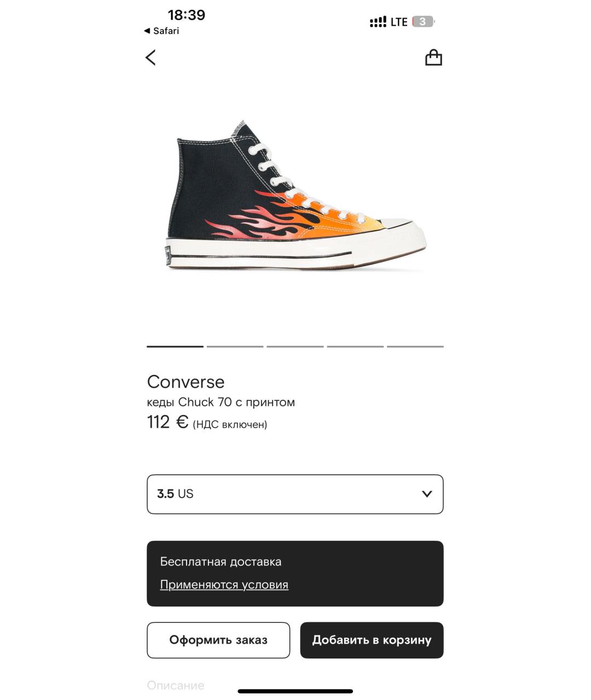This screenshot has width=591, height=700.
Task: Tap the home indicator bar
Action: 295,691
